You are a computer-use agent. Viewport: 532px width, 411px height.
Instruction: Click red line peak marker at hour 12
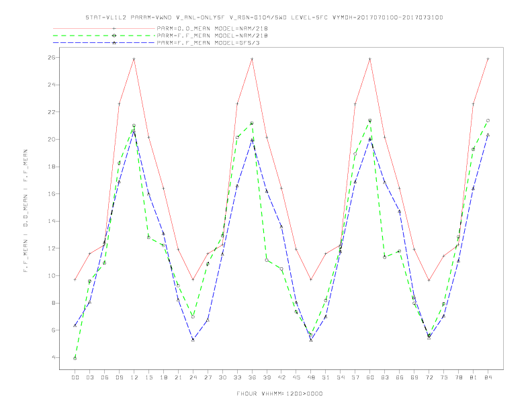tap(134, 59)
